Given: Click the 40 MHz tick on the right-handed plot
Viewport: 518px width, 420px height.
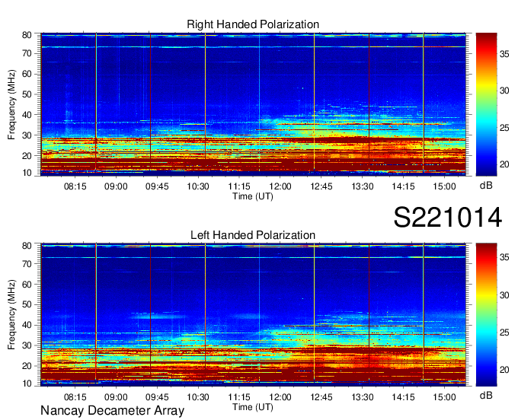Looking at the screenshot, I should 27,115.
